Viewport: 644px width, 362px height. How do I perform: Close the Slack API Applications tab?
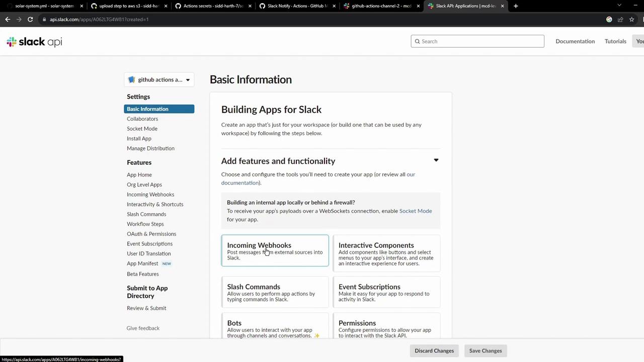[502, 6]
